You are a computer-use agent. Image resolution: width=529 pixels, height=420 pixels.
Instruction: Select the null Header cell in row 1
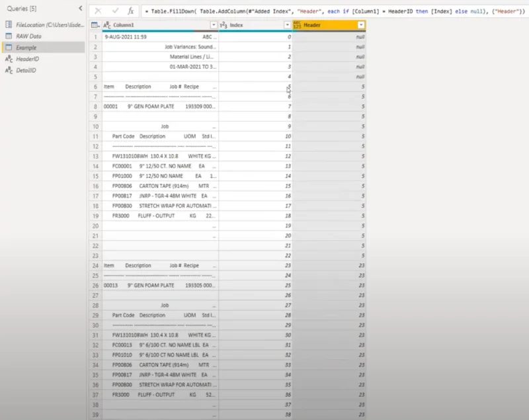(329, 37)
